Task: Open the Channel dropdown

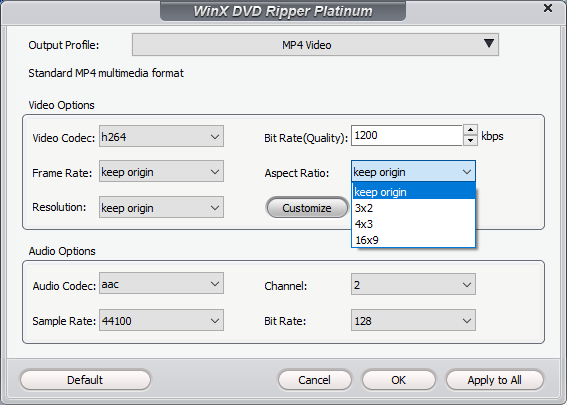Action: (x=413, y=284)
